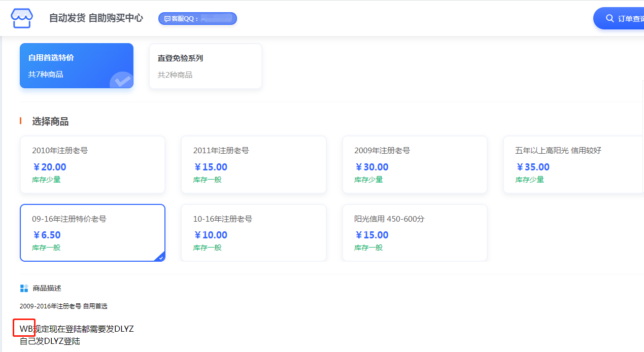Click the orange bar beside 选择商品 heading
The image size is (644, 352).
pos(20,121)
